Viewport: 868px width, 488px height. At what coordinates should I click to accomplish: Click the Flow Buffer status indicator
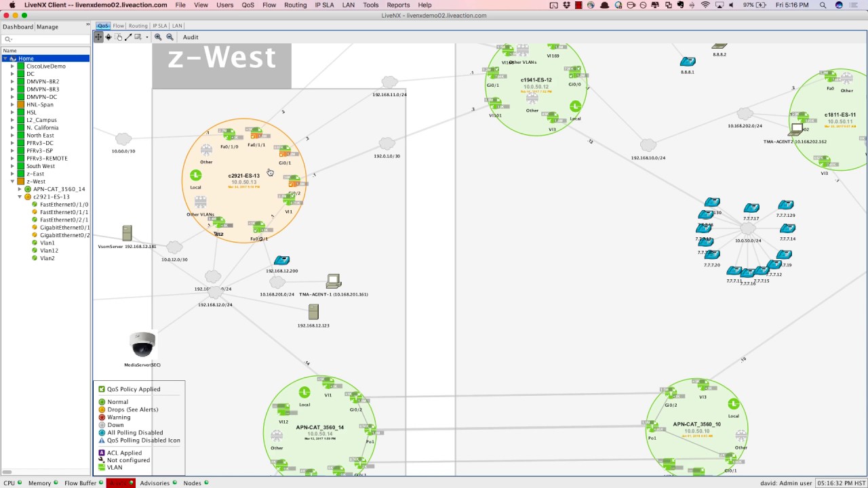[x=84, y=483]
